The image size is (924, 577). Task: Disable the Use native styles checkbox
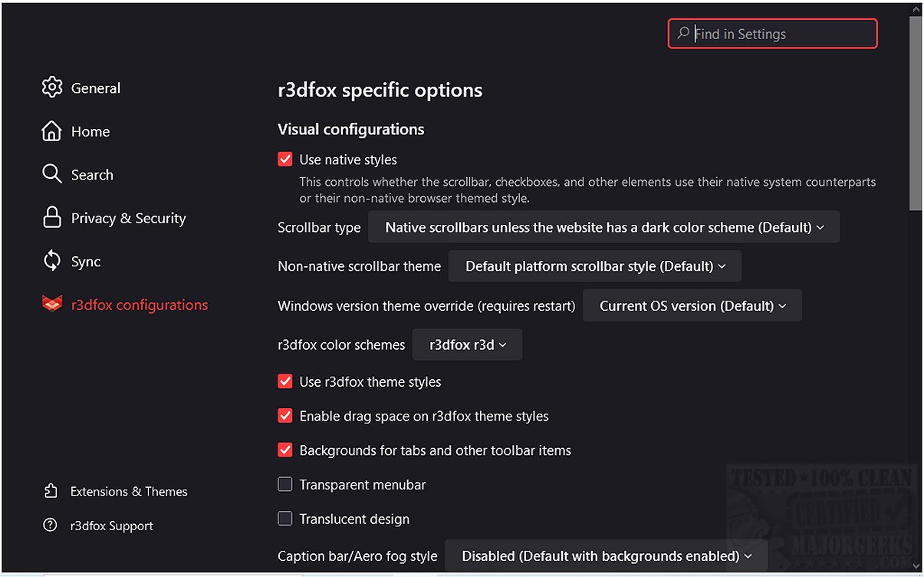point(284,159)
